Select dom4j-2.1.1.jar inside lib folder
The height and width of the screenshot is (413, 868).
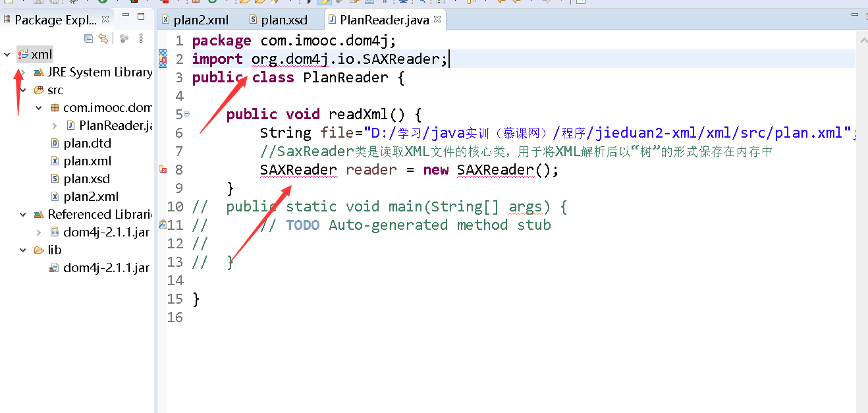pos(106,268)
